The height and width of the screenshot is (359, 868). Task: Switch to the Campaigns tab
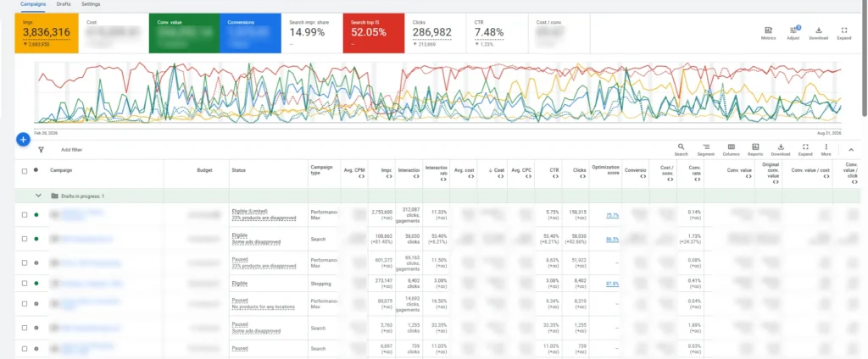point(33,4)
